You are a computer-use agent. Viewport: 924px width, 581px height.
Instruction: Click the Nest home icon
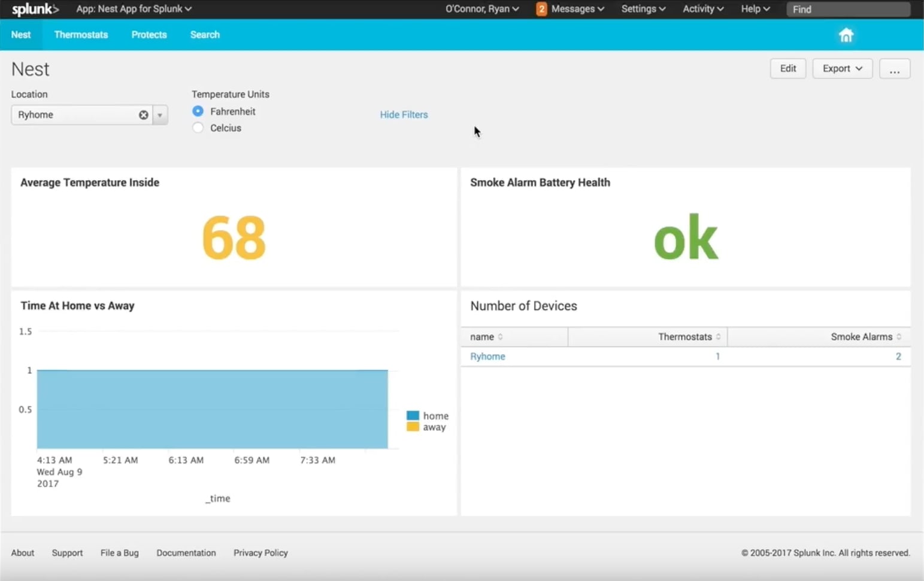pyautogui.click(x=846, y=35)
